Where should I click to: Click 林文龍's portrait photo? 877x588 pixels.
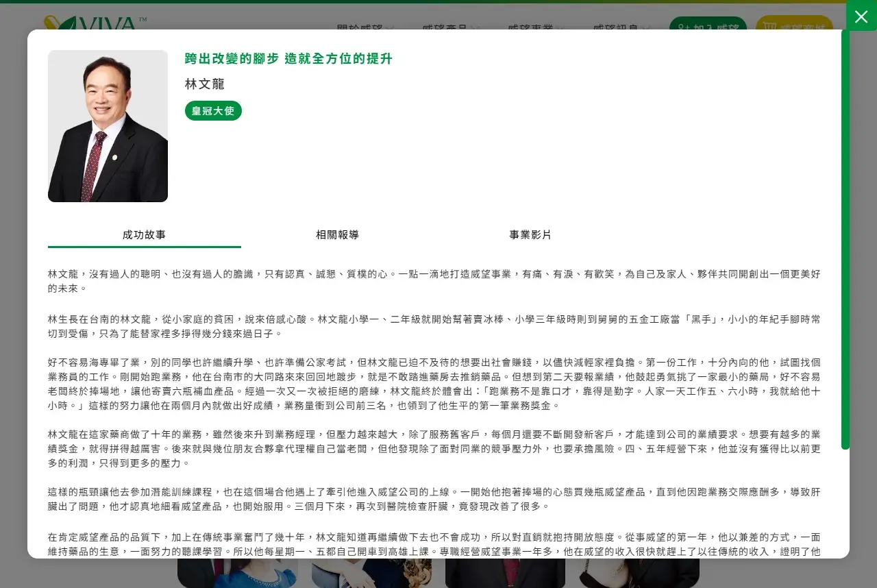point(108,125)
